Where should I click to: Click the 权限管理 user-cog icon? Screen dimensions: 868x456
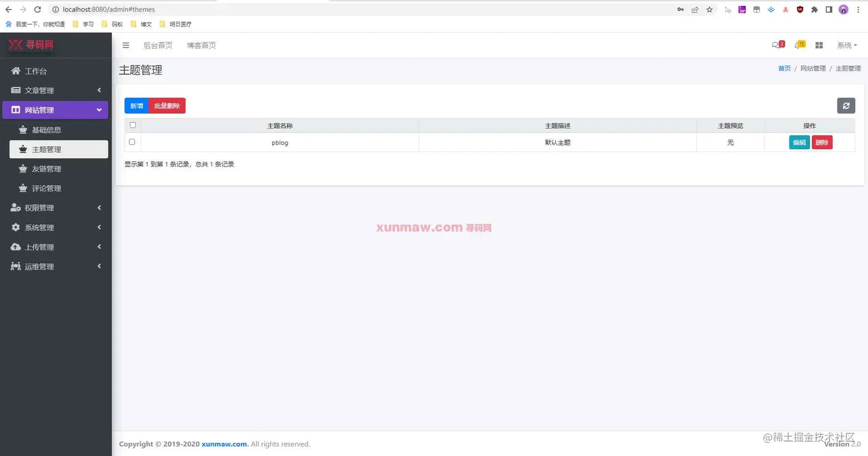[x=15, y=208]
